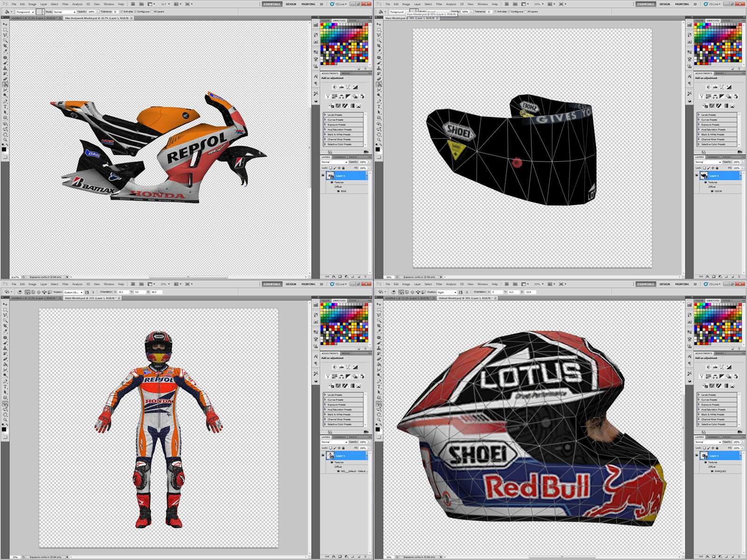Open Analysis menu in rider window
Screen dimensions: 747x560
pos(77,284)
